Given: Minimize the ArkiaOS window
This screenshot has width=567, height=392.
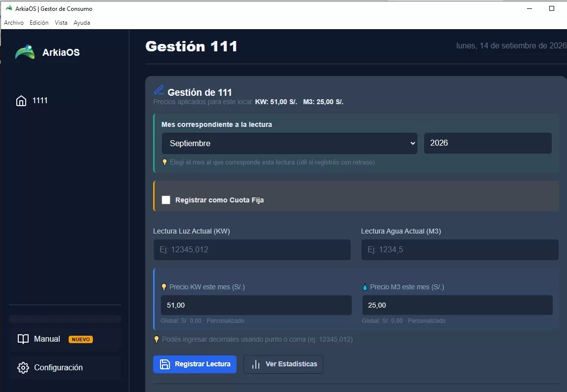Looking at the screenshot, I should (x=529, y=8).
